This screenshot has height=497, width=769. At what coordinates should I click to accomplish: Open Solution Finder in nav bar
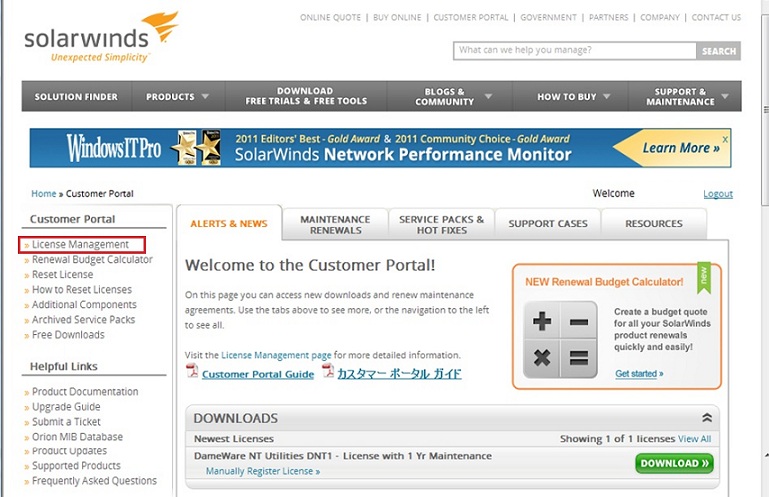(x=76, y=97)
